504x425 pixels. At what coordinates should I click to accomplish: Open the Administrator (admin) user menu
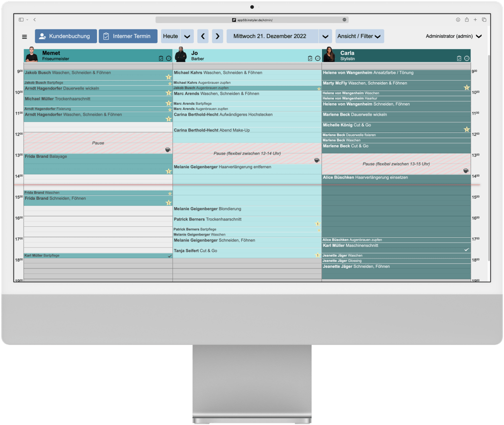pyautogui.click(x=453, y=36)
